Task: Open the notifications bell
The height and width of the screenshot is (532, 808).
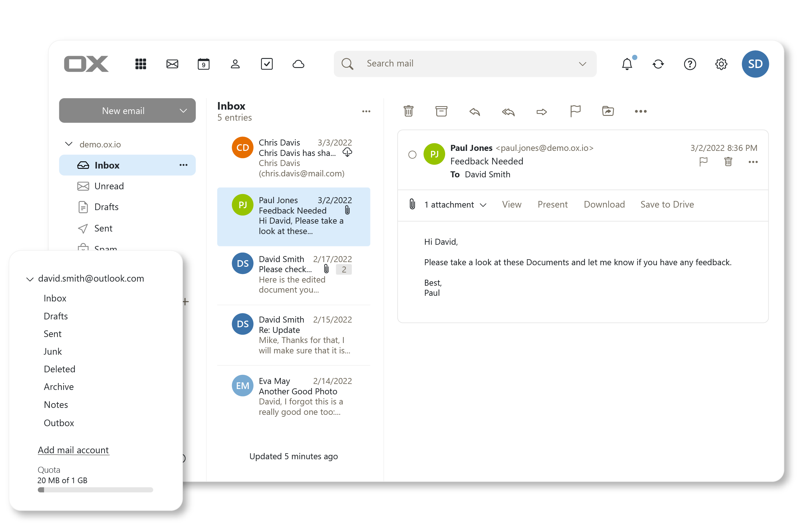Action: (627, 64)
